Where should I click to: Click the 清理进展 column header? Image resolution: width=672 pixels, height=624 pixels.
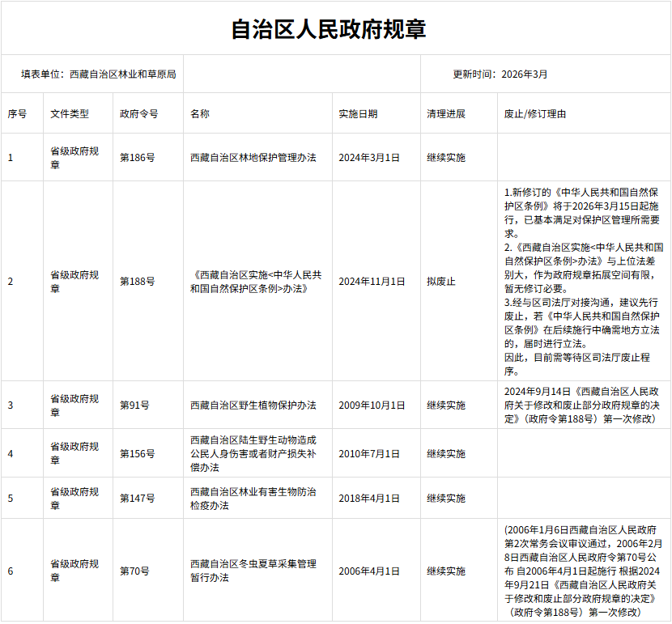pos(446,114)
